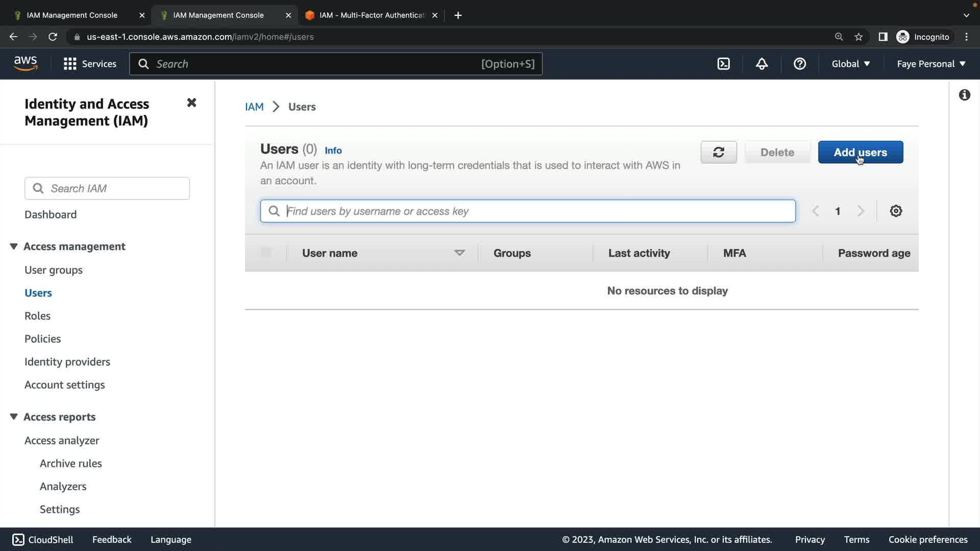Collapse the Access reports section
Screen dimensions: 980x551
[14, 417]
